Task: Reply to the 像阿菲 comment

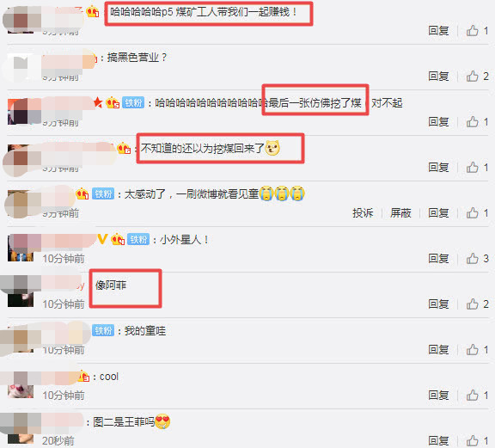Action: (x=438, y=304)
